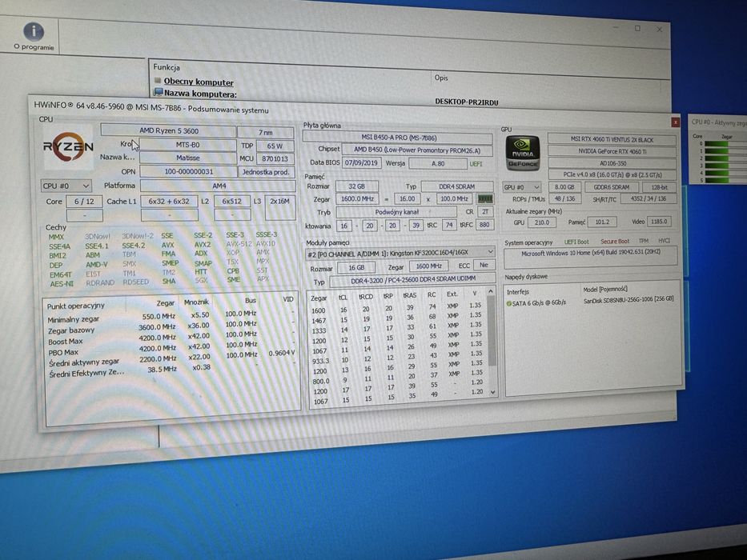Viewport: 747px width, 560px height.
Task: Click Jednostka prod. field
Action: click(x=266, y=172)
